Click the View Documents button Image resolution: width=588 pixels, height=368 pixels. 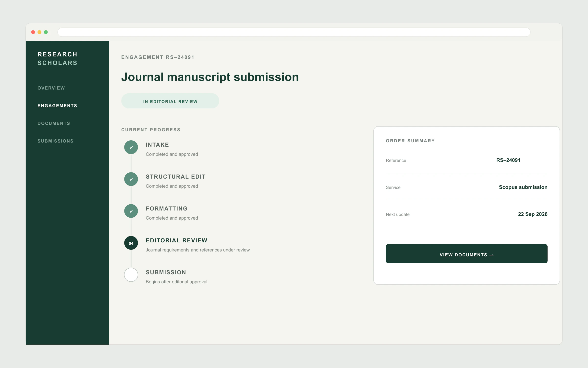pyautogui.click(x=466, y=254)
